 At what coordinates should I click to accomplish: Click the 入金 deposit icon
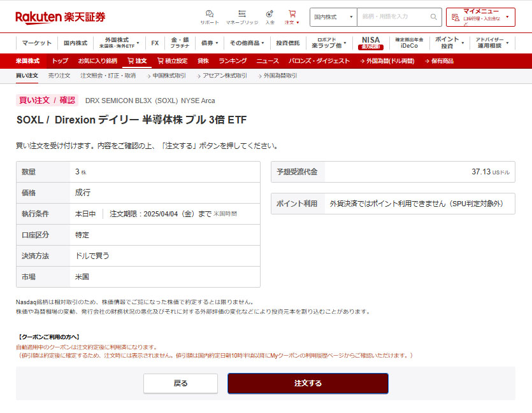pos(270,17)
